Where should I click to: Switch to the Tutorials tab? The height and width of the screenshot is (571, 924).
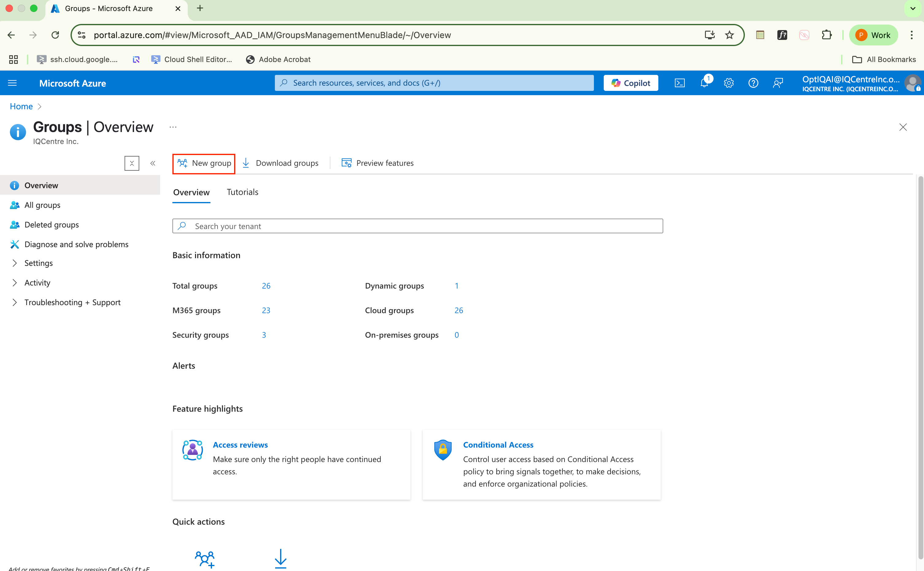coord(243,192)
